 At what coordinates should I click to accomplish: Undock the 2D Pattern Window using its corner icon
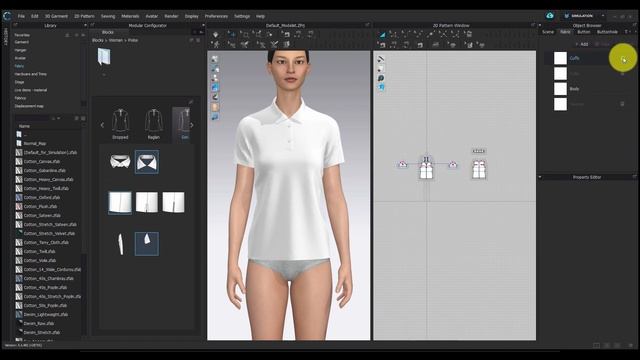(533, 25)
